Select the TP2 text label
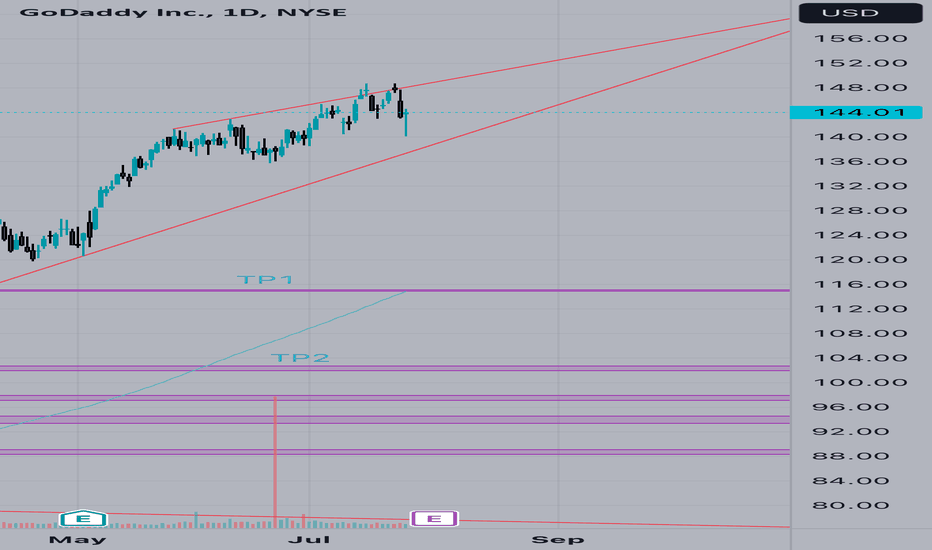Screen dimensions: 932x550 tap(300, 357)
